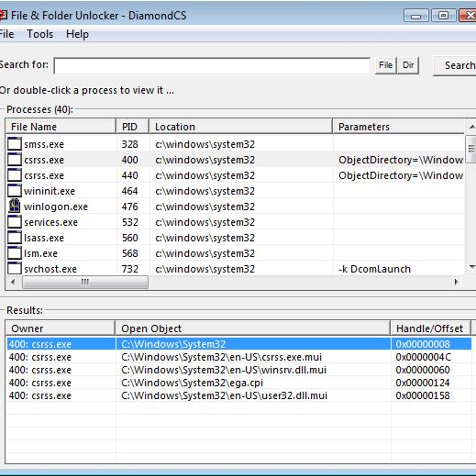The width and height of the screenshot is (476, 476).
Task: Toggle the File search mode button
Action: pyautogui.click(x=386, y=65)
